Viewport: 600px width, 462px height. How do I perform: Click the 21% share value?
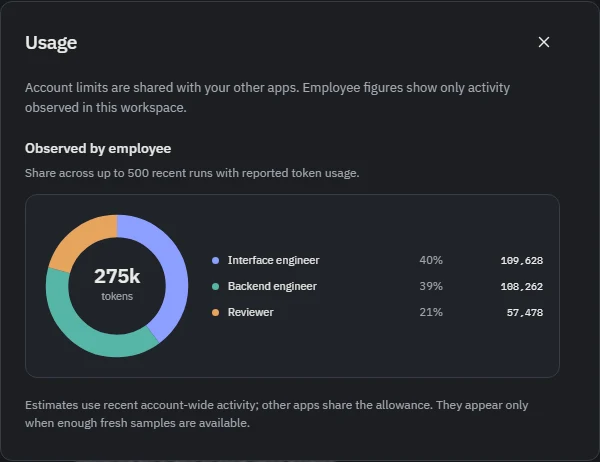(x=431, y=312)
